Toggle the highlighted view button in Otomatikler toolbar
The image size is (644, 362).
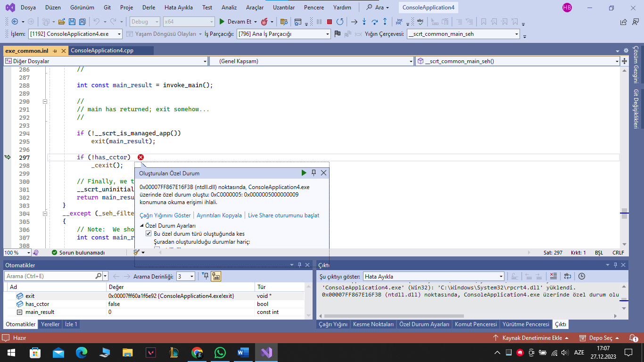[x=216, y=276]
